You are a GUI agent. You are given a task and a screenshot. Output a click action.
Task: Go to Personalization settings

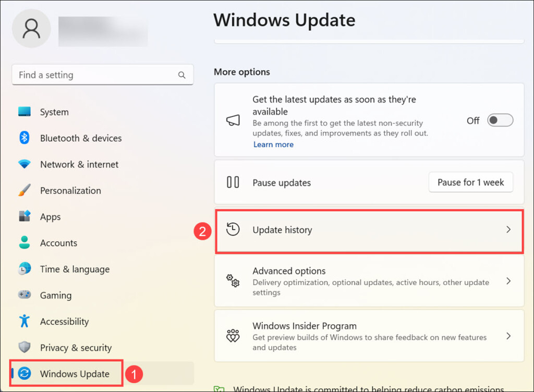70,191
